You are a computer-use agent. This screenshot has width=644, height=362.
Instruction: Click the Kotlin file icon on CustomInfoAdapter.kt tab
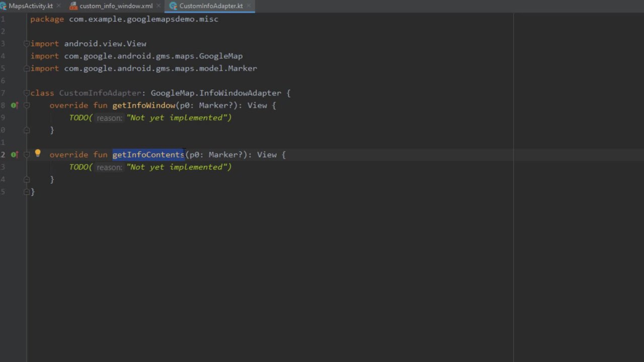174,6
